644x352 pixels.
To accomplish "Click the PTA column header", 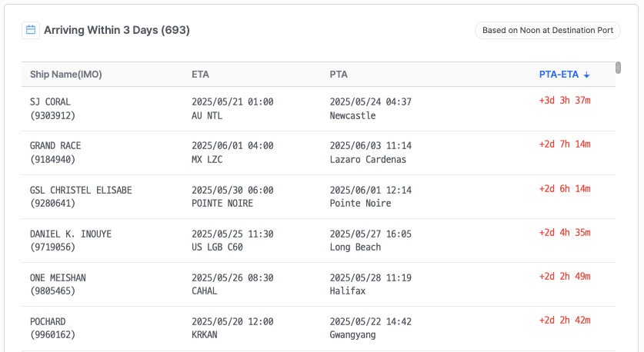I will click(339, 75).
